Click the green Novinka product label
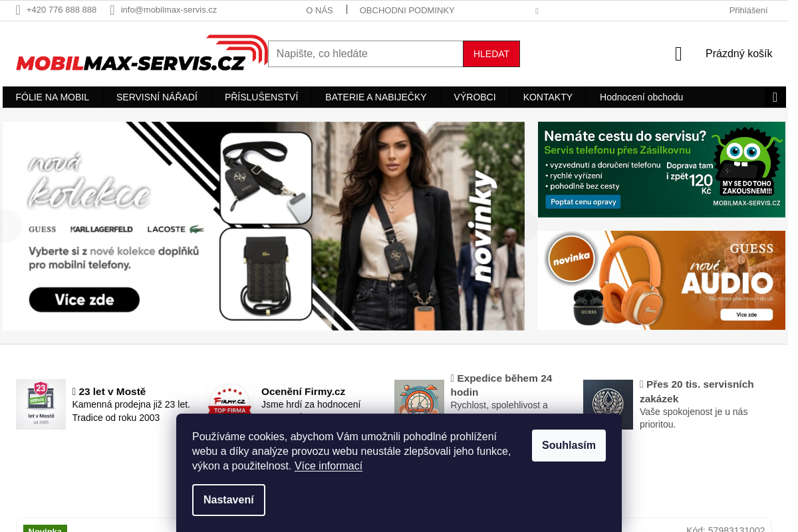This screenshot has height=532, width=798. point(45,529)
